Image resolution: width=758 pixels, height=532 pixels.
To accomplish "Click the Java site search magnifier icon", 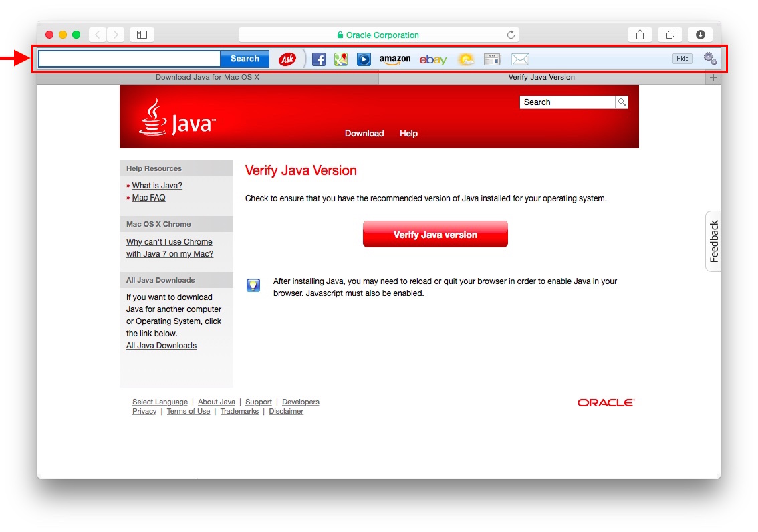I will coord(622,102).
